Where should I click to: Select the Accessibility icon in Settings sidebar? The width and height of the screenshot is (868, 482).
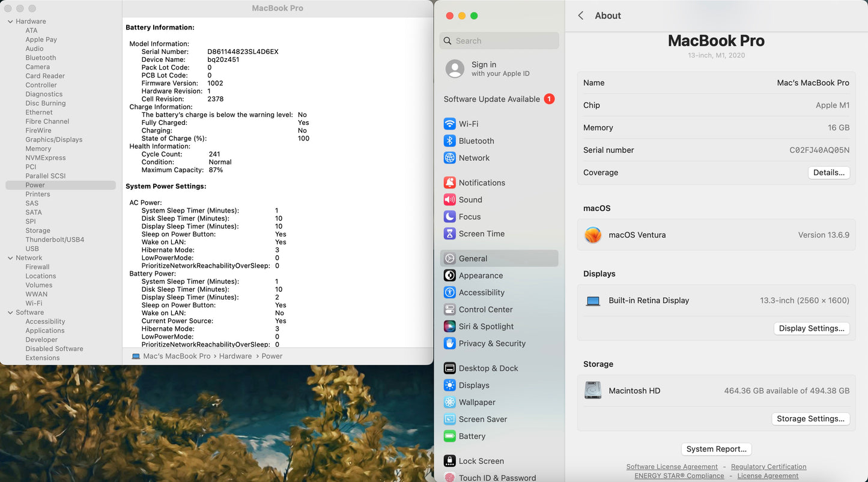[449, 293]
